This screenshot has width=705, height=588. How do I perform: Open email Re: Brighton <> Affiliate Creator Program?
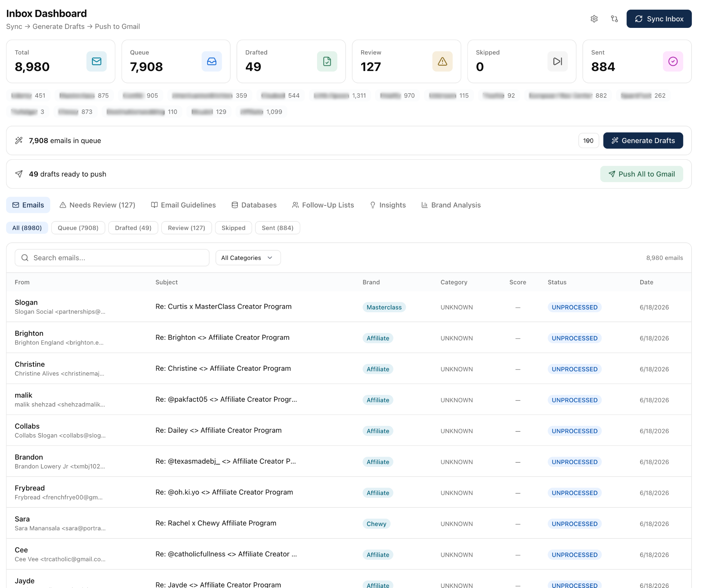(x=222, y=337)
